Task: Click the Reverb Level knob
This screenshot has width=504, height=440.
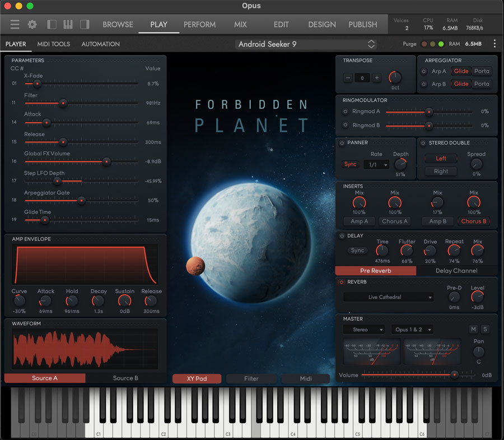Action: coord(477,297)
